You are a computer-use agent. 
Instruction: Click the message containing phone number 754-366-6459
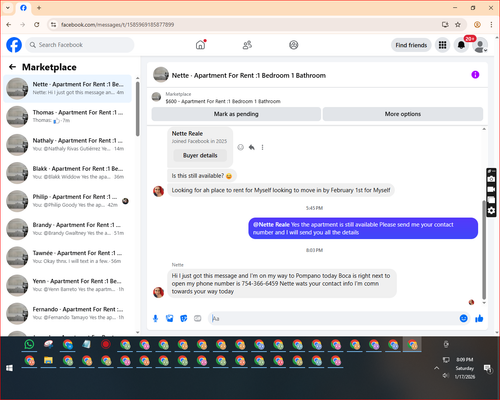point(282,283)
